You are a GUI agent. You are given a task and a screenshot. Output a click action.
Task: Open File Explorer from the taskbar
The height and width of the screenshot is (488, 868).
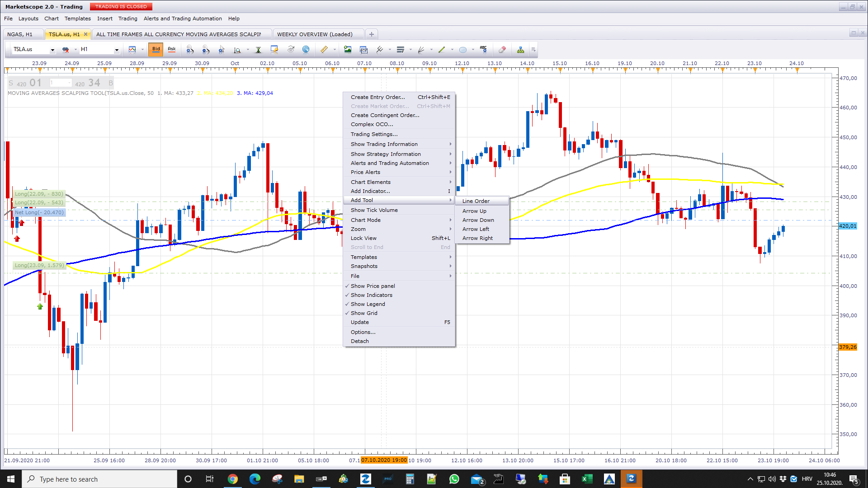pos(299,479)
